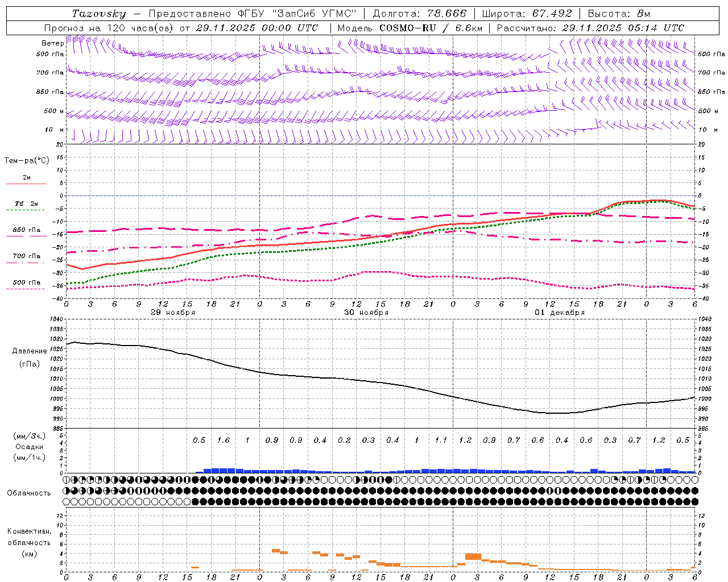The width and height of the screenshot is (728, 582).
Task: Click the "Td 2м" dew point legend label
Action: coord(26,203)
